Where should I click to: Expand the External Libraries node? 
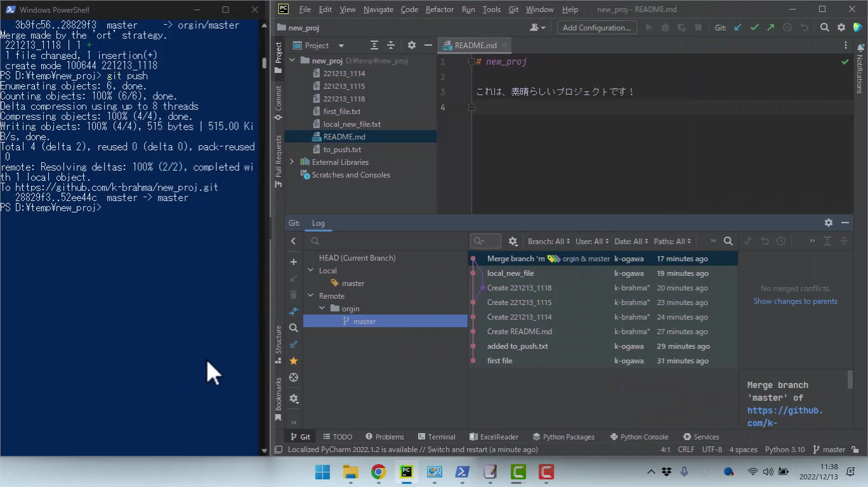pyautogui.click(x=292, y=162)
